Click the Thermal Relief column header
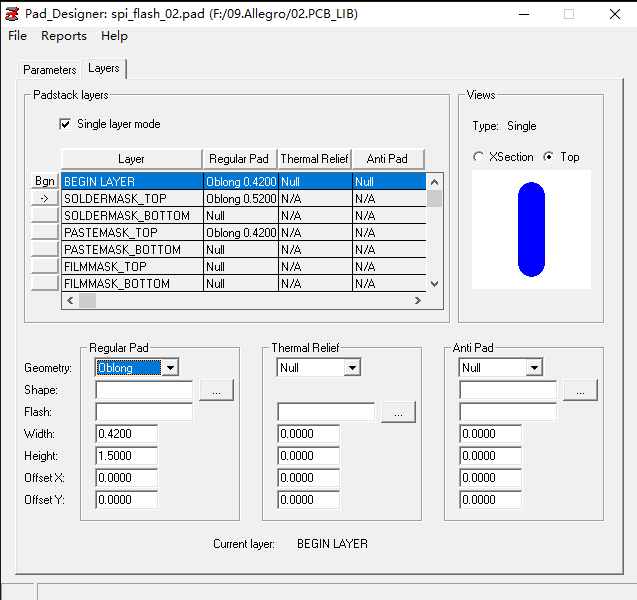The width and height of the screenshot is (637, 600). tap(314, 159)
